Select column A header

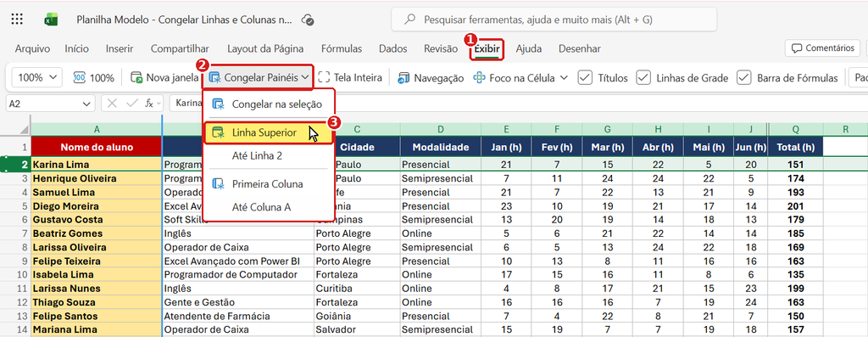tap(97, 129)
